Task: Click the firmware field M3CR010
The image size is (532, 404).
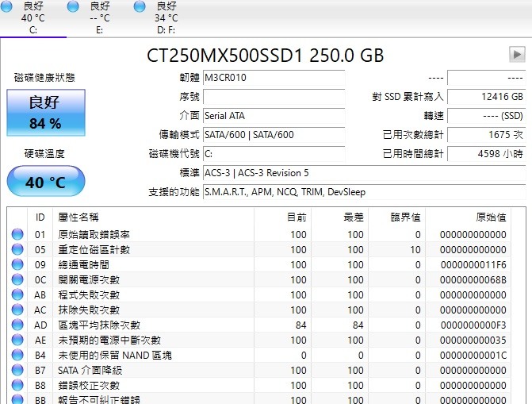Action: [274, 78]
